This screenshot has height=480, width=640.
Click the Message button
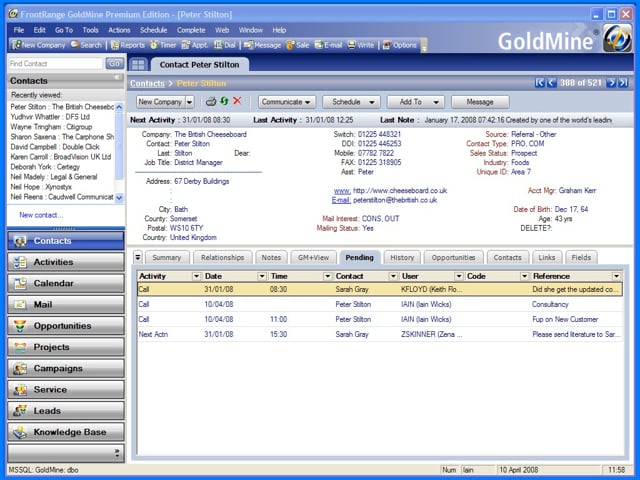click(480, 102)
